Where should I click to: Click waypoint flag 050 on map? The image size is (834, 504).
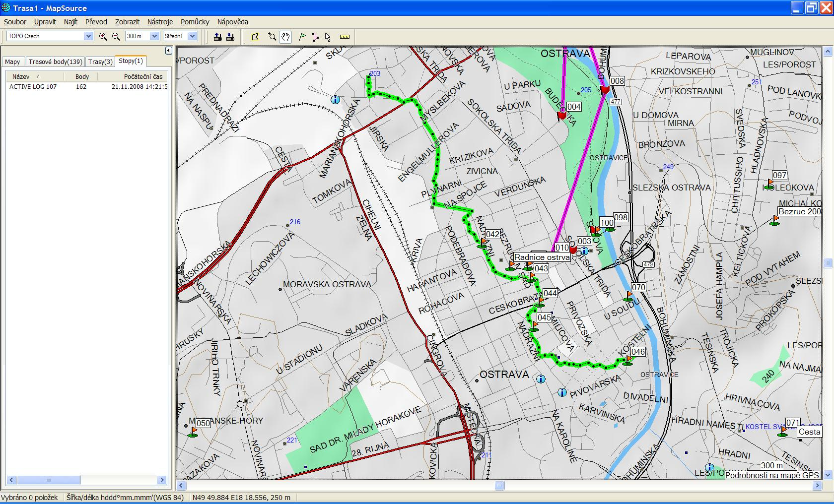tap(193, 432)
